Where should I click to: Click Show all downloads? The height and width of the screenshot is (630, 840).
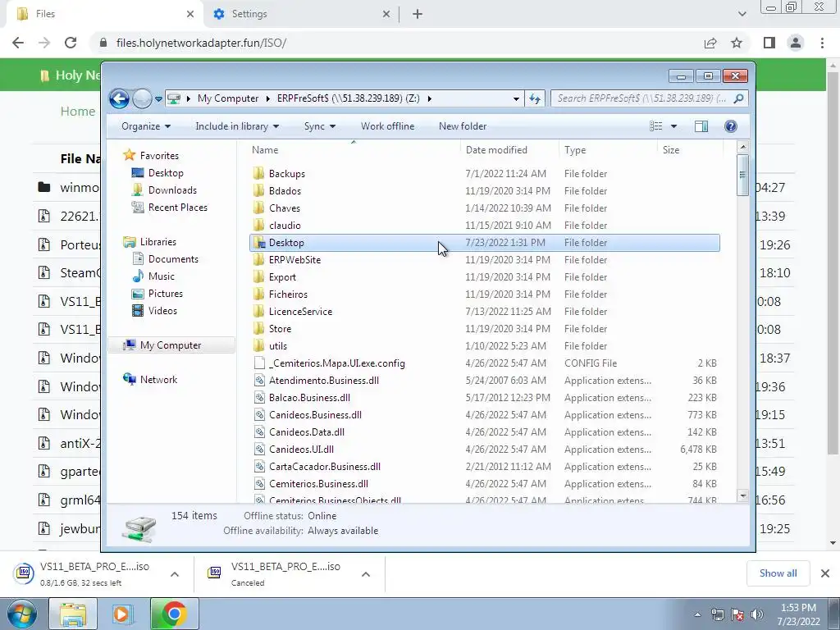[x=778, y=573]
